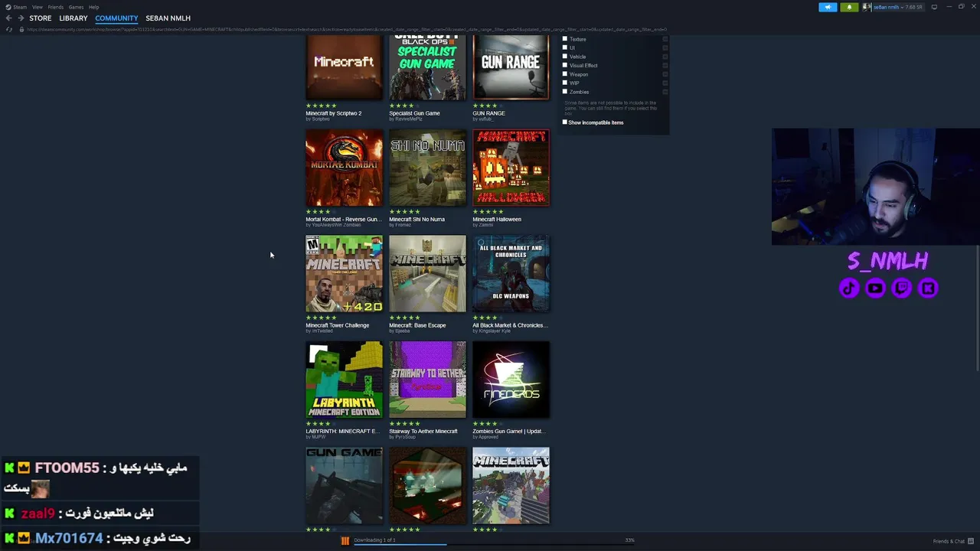This screenshot has width=980, height=551.
Task: Open the Minecraft Halloween thumbnail
Action: tap(511, 168)
